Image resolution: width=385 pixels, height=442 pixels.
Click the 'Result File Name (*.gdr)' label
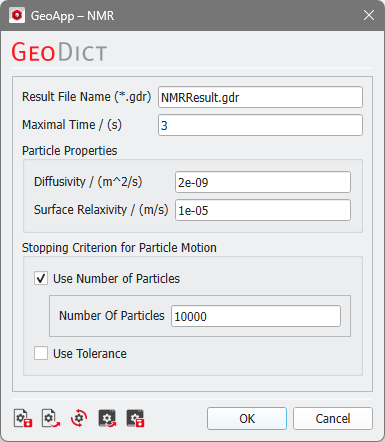[x=86, y=97]
